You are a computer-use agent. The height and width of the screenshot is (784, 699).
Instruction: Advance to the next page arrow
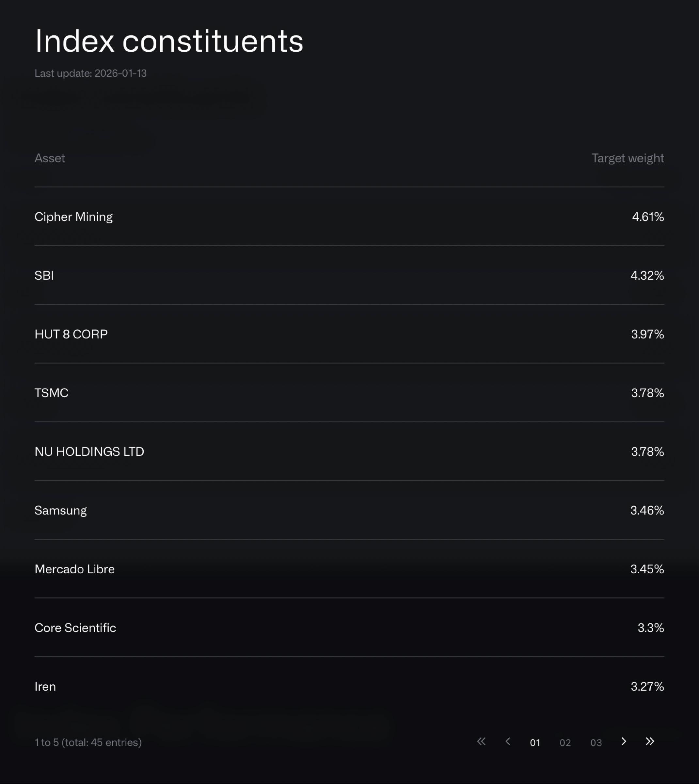(x=624, y=741)
